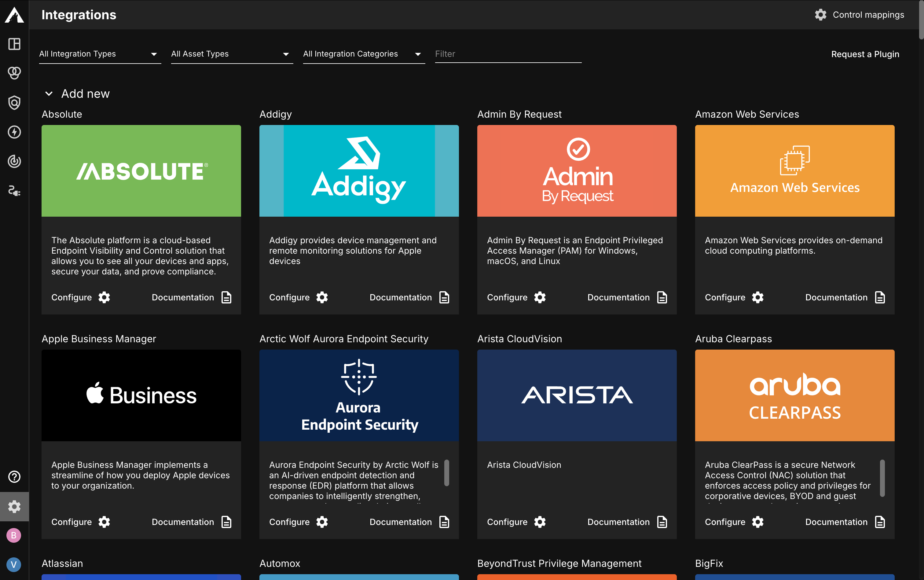Viewport: 924px width, 580px height.
Task: Open the dashboard icon in the sidebar
Action: [x=14, y=44]
